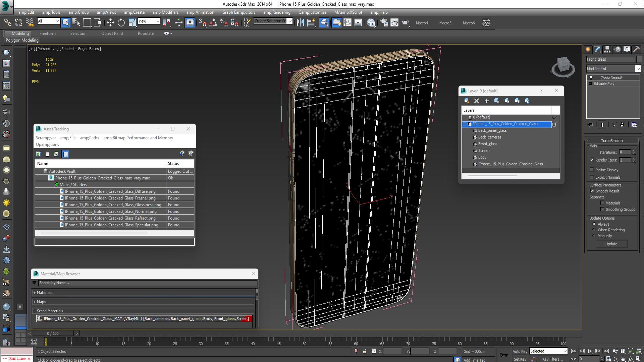
Task: Select Manually update option
Action: click(594, 236)
